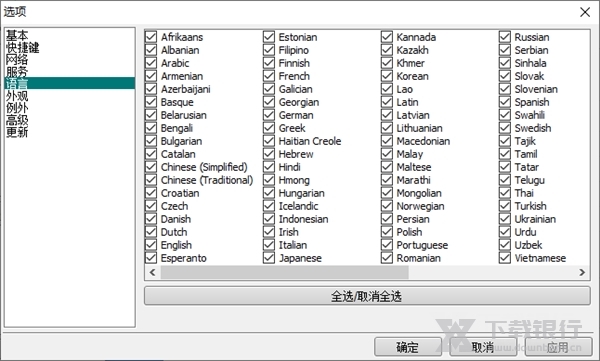Uncheck the Indonesian language checkbox
The width and height of the screenshot is (600, 361).
269,219
